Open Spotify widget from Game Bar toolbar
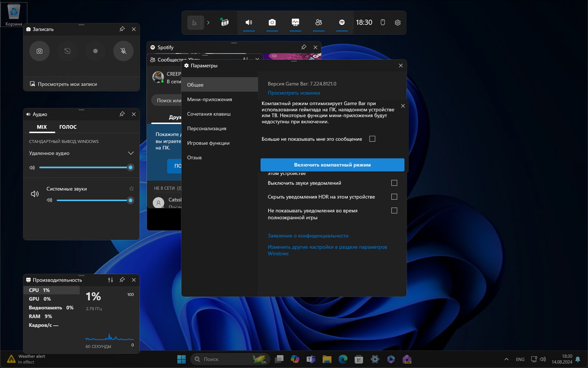 (342, 23)
